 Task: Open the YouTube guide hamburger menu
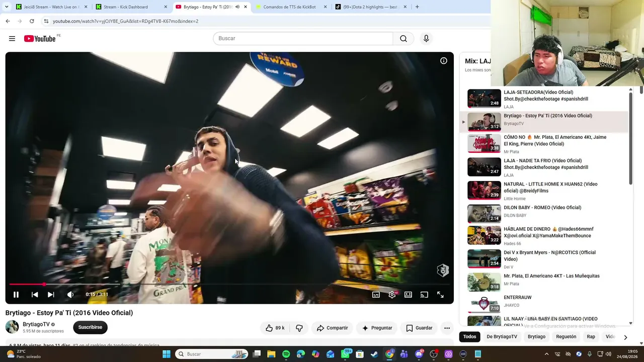12,39
